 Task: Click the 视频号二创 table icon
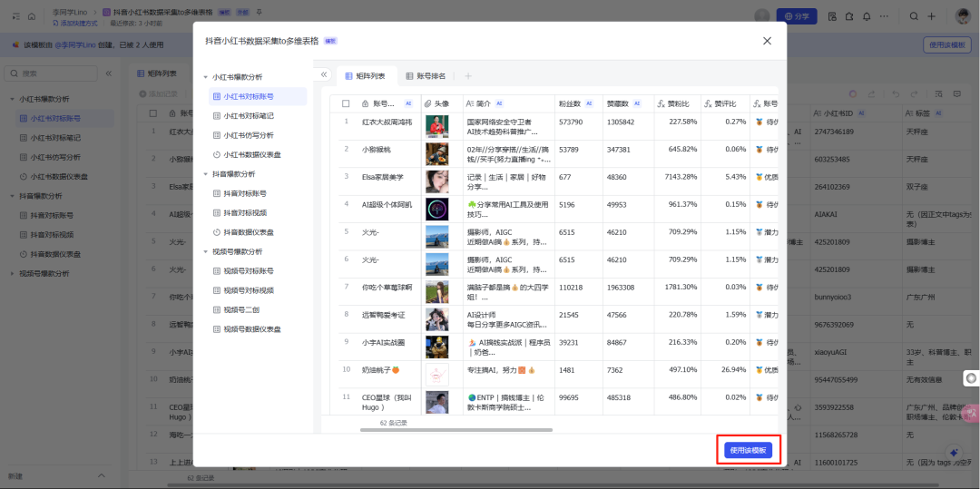216,310
